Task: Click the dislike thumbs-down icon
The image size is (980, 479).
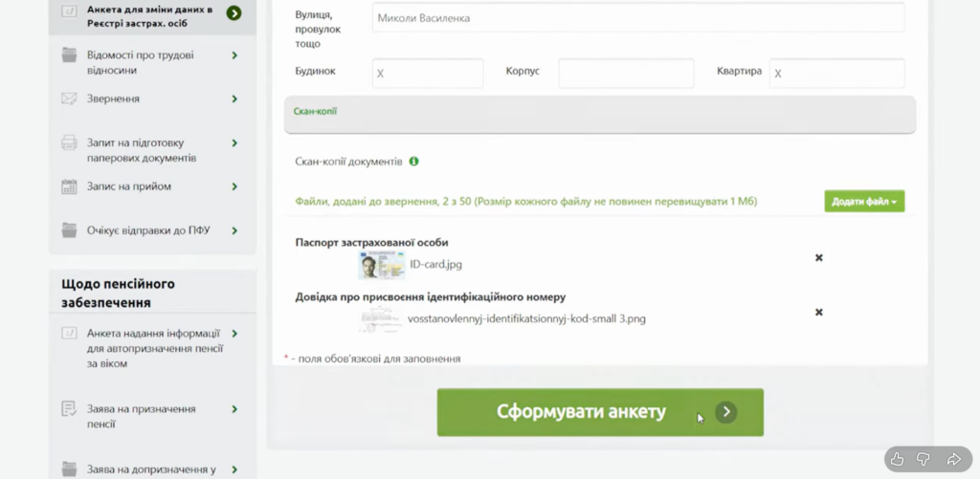Action: coord(924,459)
